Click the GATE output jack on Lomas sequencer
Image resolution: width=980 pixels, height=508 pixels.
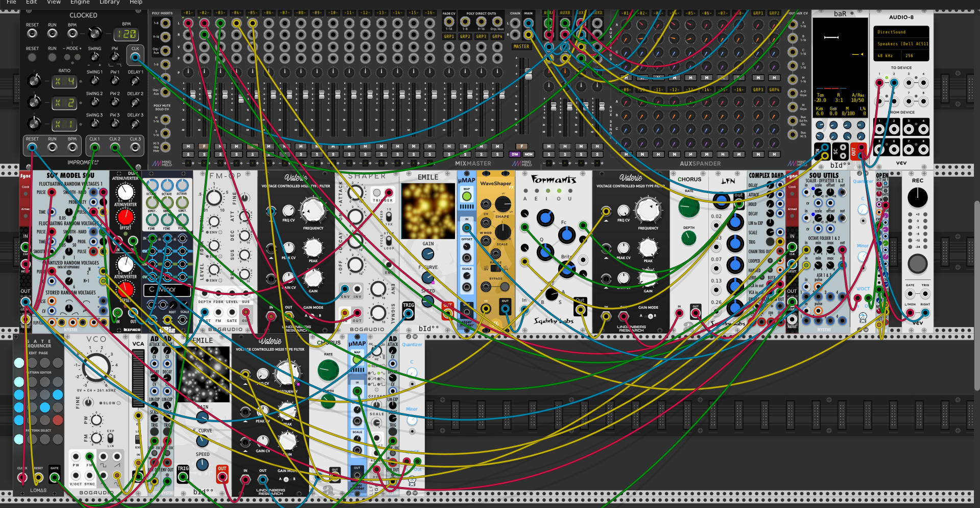[54, 478]
